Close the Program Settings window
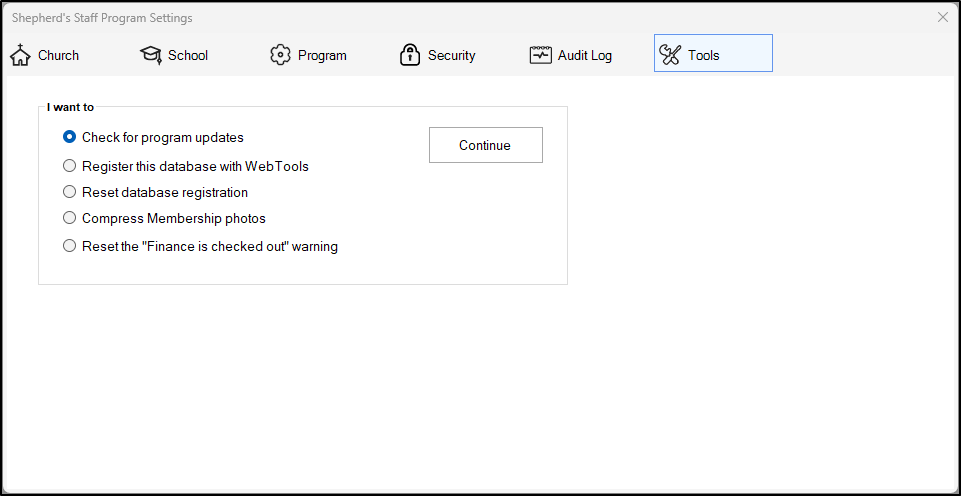The width and height of the screenshot is (961, 496). (x=943, y=17)
